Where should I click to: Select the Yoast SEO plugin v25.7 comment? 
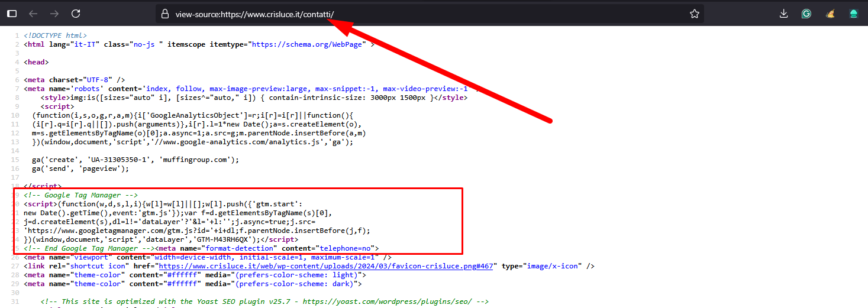tap(264, 301)
